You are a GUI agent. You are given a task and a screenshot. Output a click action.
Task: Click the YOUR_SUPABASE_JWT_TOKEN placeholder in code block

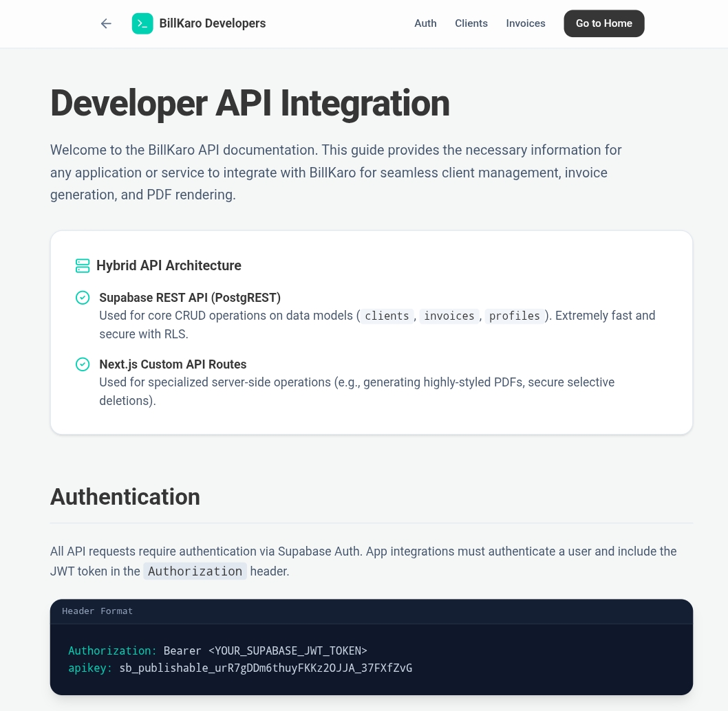288,650
